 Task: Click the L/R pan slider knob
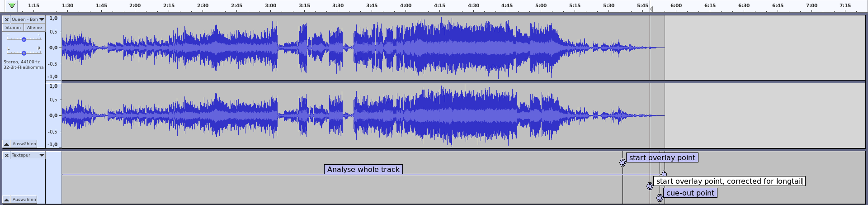pos(24,53)
